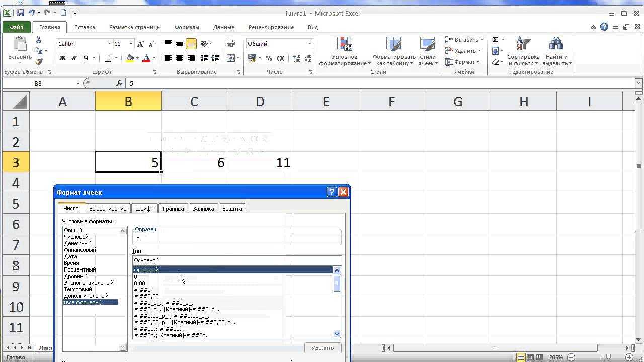
Task: Click the Find and select binoculars icon
Action: tap(555, 44)
